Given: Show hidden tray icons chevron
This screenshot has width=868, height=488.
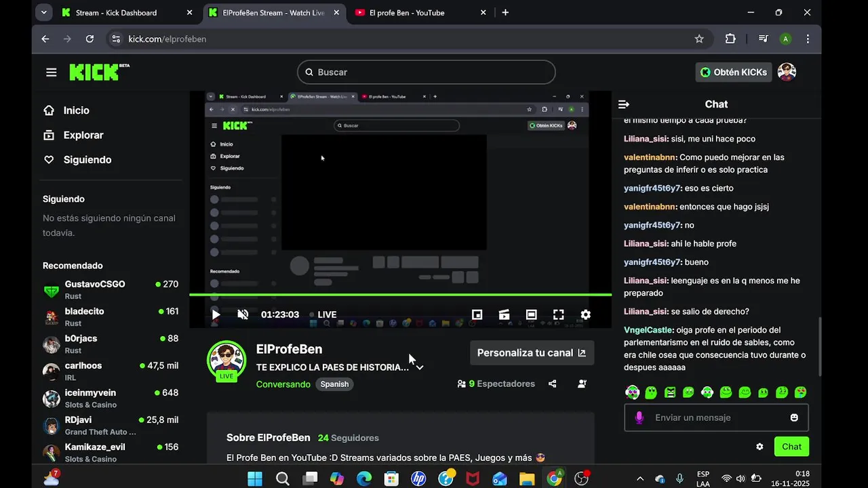Looking at the screenshot, I should click(640, 479).
